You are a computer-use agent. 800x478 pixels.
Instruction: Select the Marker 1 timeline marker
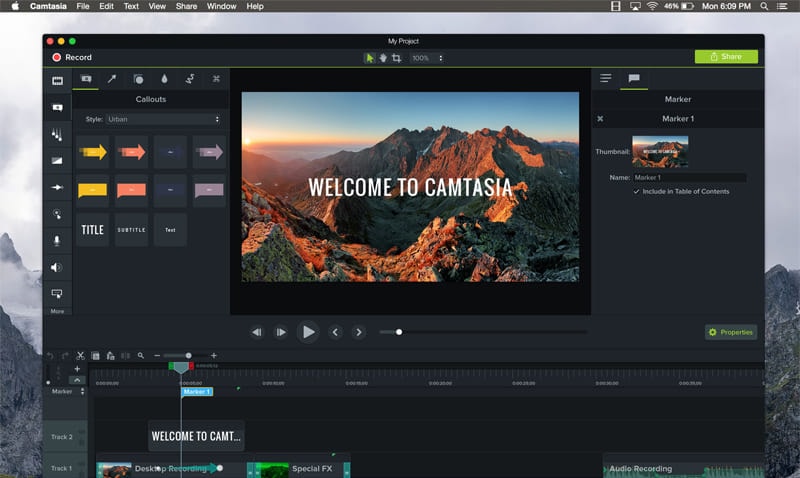pos(197,392)
